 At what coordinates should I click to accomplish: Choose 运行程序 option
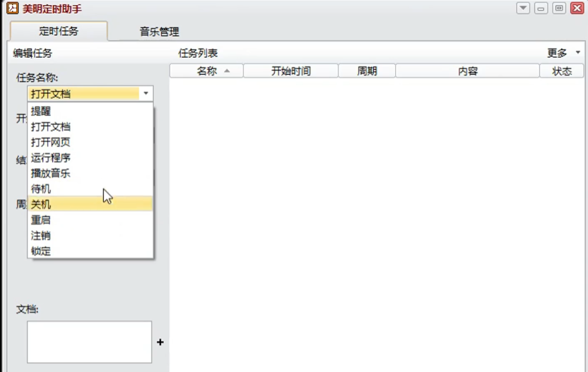[x=90, y=157]
